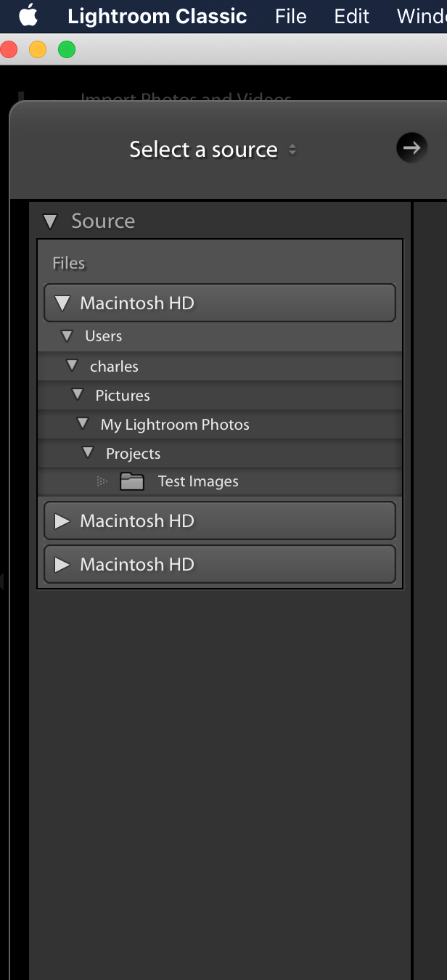Click the Apple menu icon

(x=28, y=15)
